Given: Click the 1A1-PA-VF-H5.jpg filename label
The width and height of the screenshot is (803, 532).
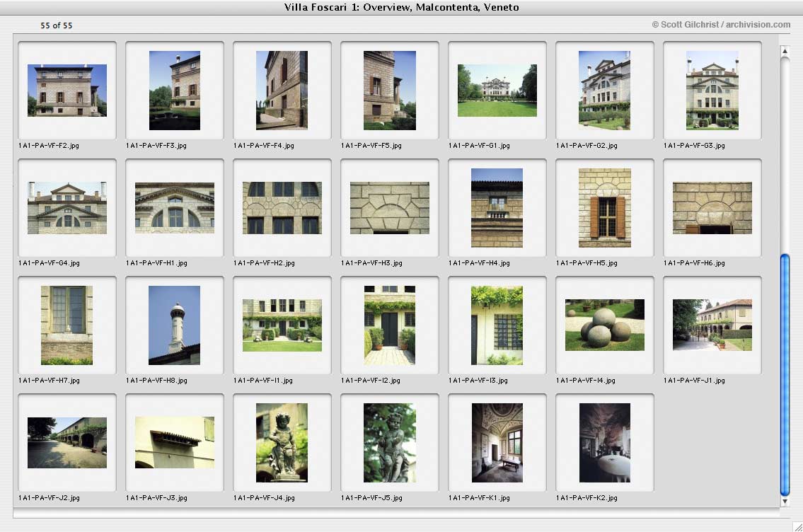Looking at the screenshot, I should click(x=587, y=263).
